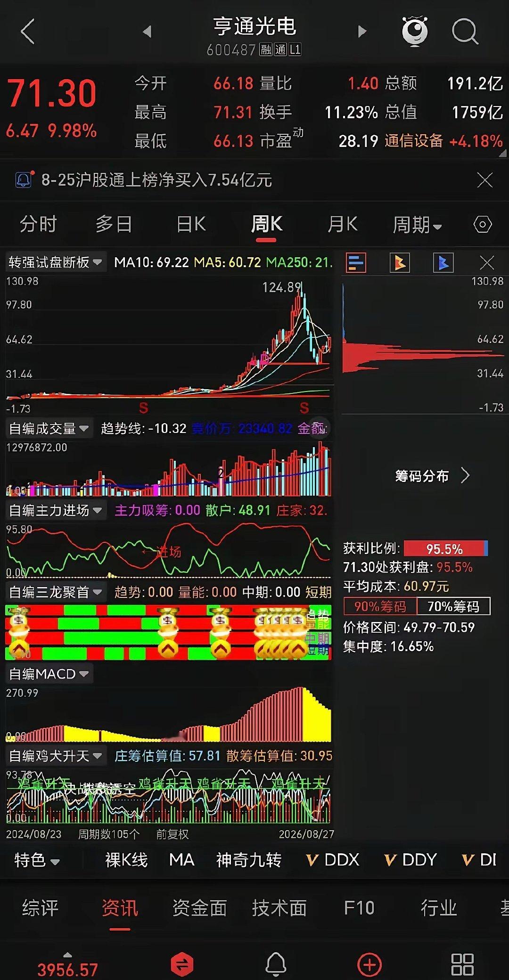Select the orange B signal icon
This screenshot has height=980, width=509.
coord(400,262)
